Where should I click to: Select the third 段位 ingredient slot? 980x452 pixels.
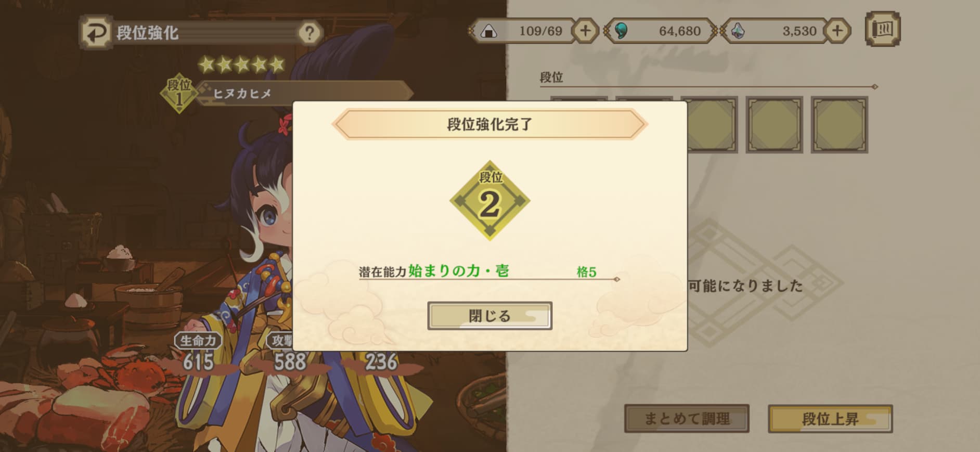(x=710, y=124)
